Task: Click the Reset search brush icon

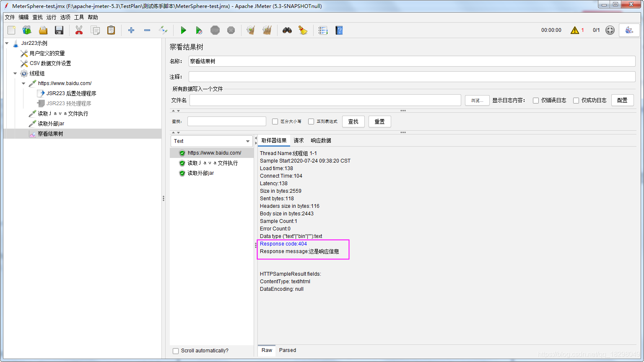Action: [303, 30]
